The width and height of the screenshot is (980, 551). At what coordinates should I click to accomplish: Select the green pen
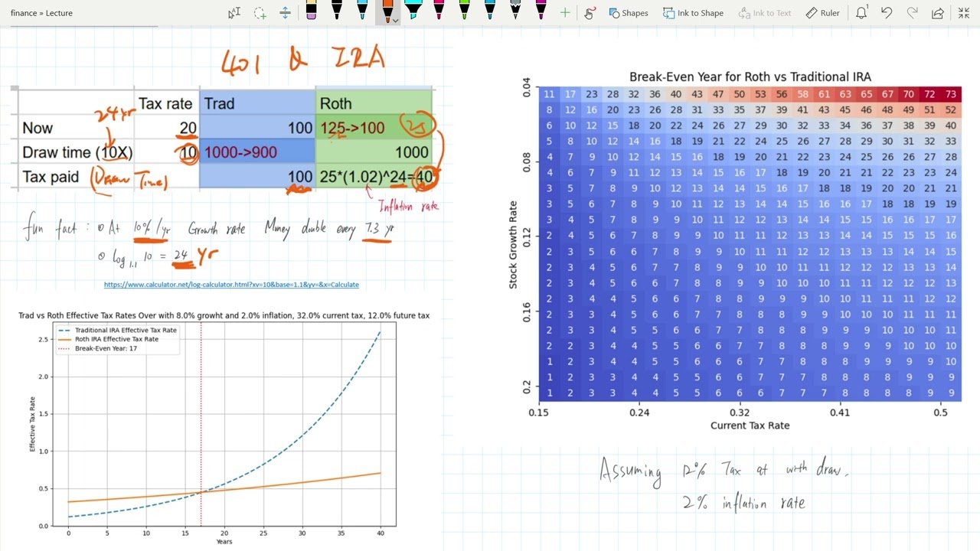pos(464,11)
